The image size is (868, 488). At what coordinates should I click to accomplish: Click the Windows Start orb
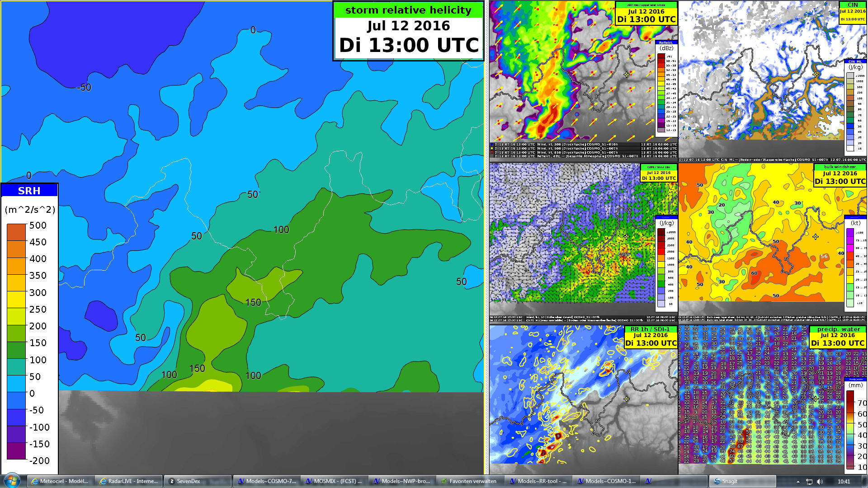(11, 481)
